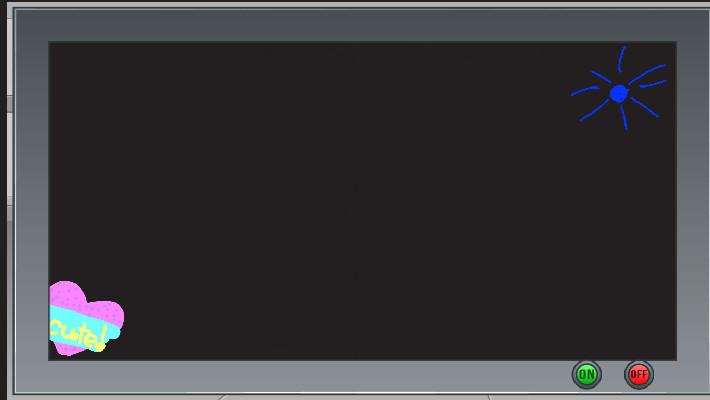This screenshot has height=400, width=710.
Task: Switch off monitor using red OFF button
Action: pos(639,375)
